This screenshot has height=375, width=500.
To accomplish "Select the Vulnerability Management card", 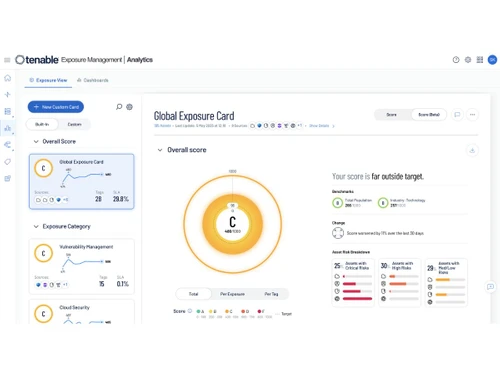I will tap(82, 266).
